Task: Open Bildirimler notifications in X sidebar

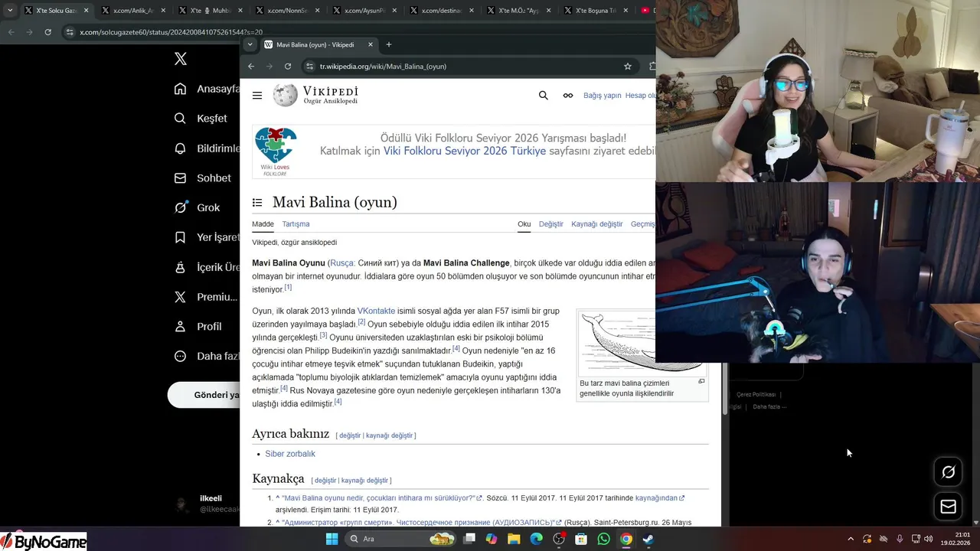Action: (x=207, y=148)
